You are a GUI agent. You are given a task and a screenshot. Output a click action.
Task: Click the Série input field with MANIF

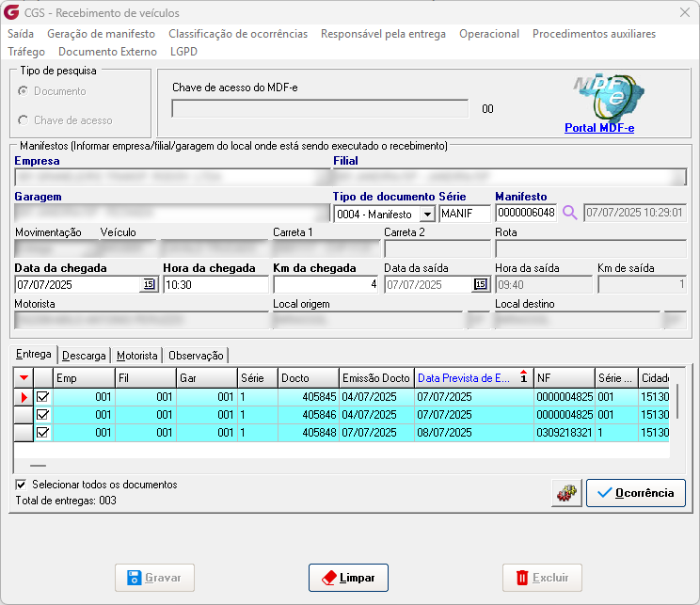click(x=465, y=214)
